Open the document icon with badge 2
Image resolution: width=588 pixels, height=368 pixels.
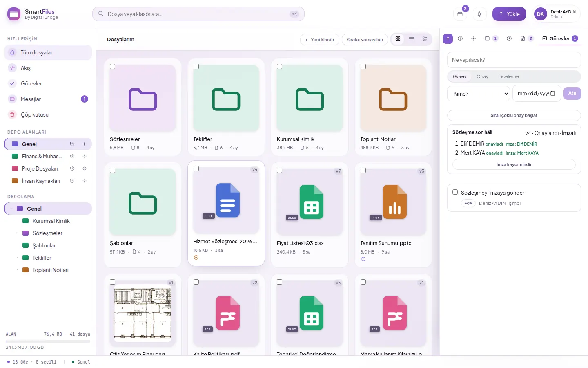click(527, 38)
